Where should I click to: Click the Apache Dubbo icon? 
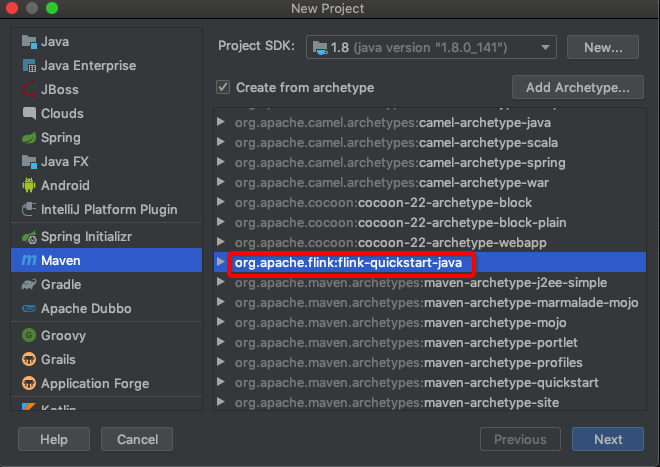[29, 309]
